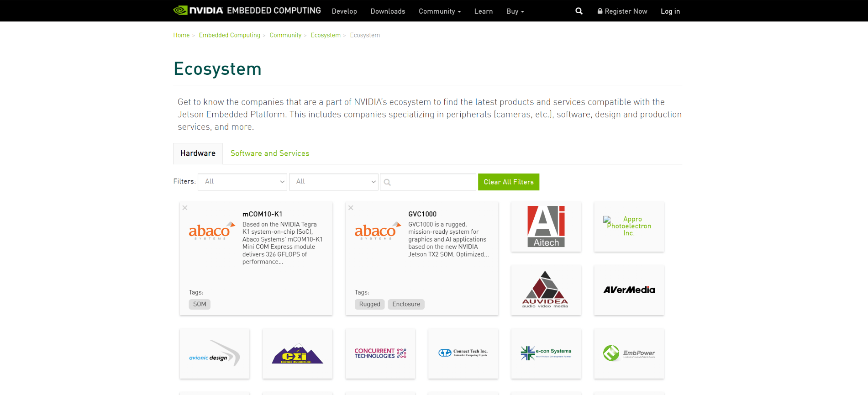Viewport: 868px width, 395px height.
Task: Open the Colorado Engineering CEI tile
Action: (x=298, y=353)
